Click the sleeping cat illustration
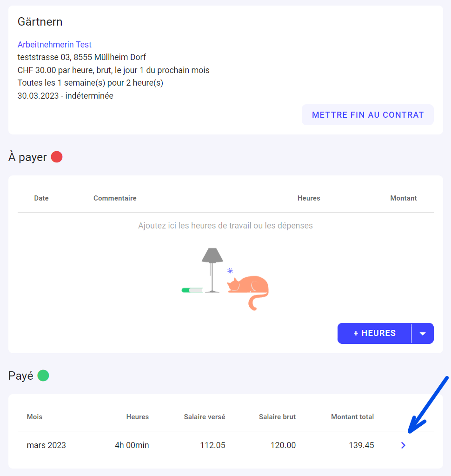Viewport: 451px width, 476px height. pos(249,290)
